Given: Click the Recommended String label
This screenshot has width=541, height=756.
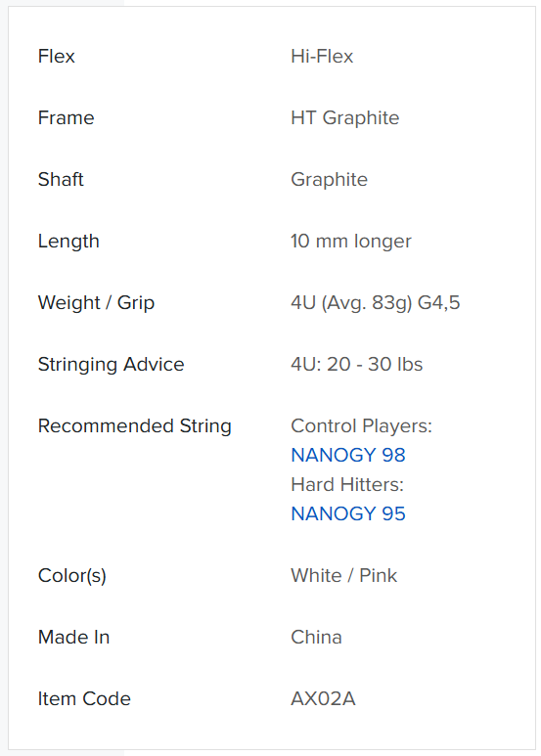Looking at the screenshot, I should (x=135, y=426).
